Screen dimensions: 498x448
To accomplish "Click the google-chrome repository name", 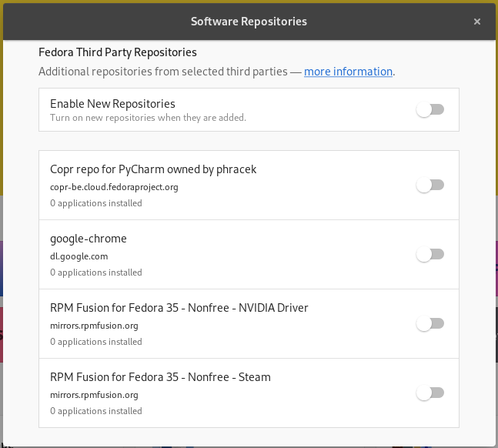I will (89, 239).
